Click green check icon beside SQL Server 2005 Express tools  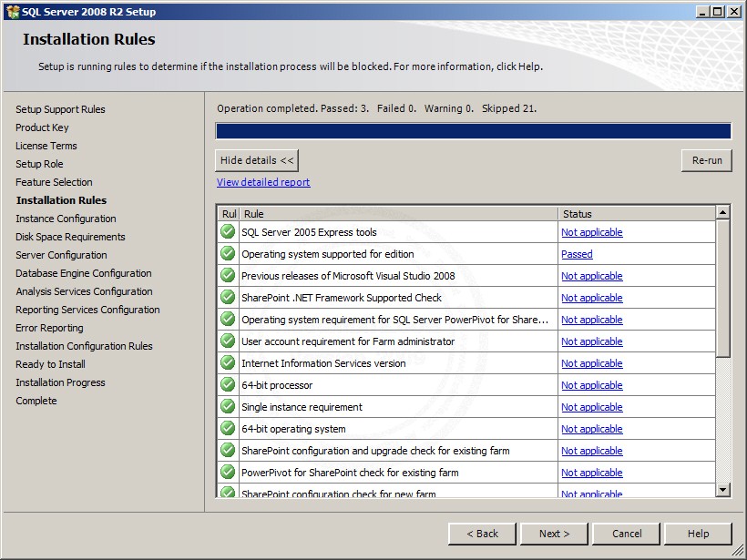[x=228, y=232]
